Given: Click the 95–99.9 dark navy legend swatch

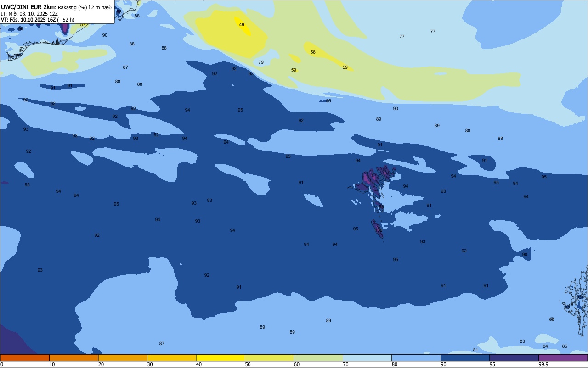Looking at the screenshot, I should (x=514, y=357).
